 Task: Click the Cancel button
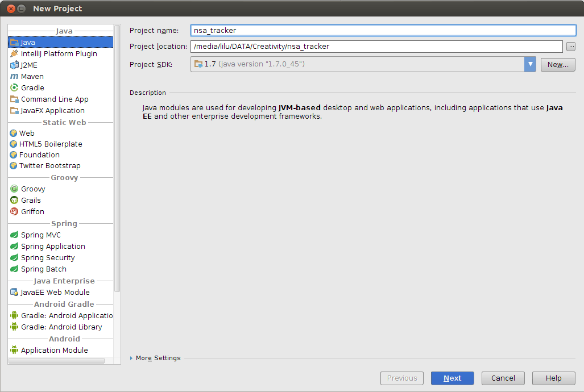[503, 378]
